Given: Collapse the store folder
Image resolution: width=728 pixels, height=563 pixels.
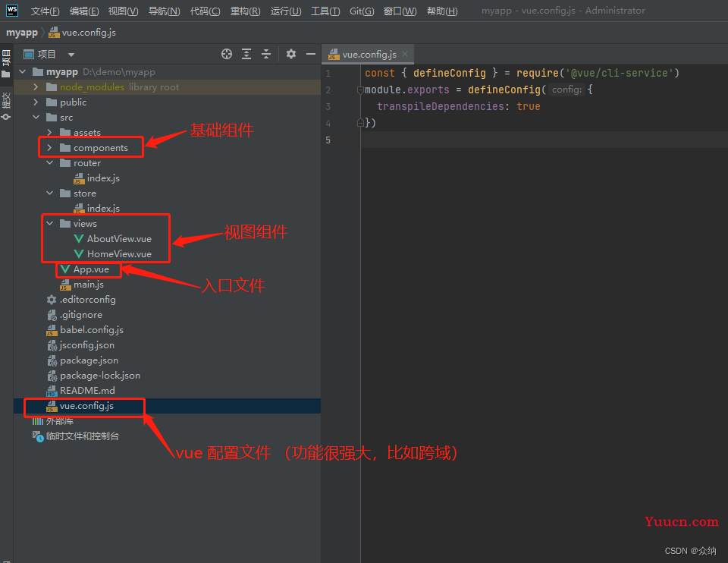Looking at the screenshot, I should [x=50, y=193].
